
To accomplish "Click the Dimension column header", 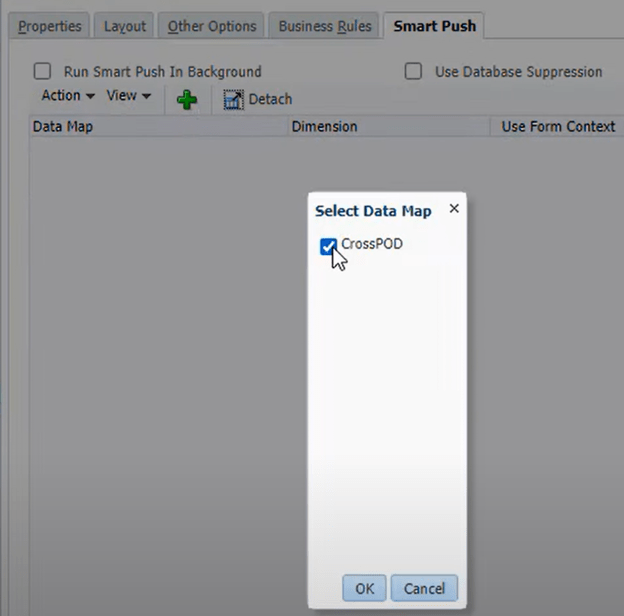I will (389, 127).
